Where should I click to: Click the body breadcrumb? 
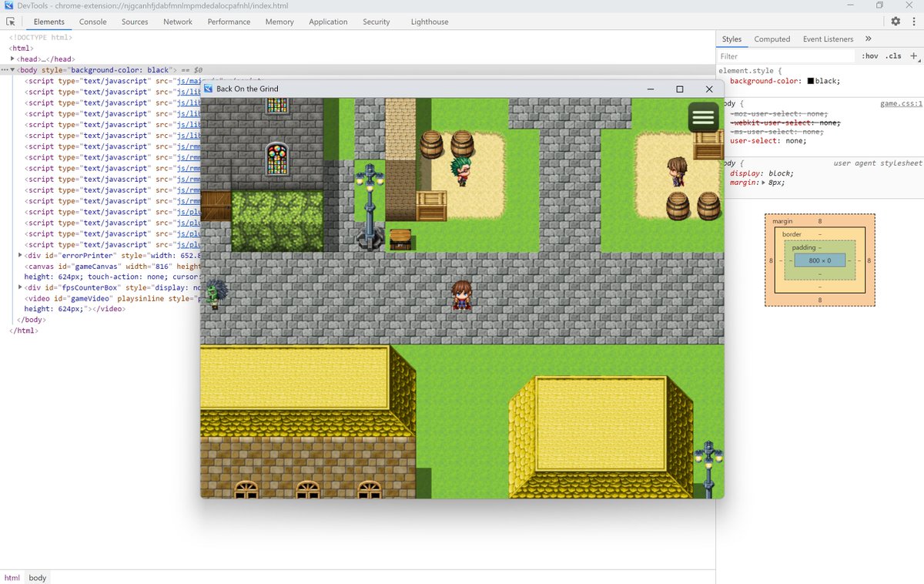(38, 577)
